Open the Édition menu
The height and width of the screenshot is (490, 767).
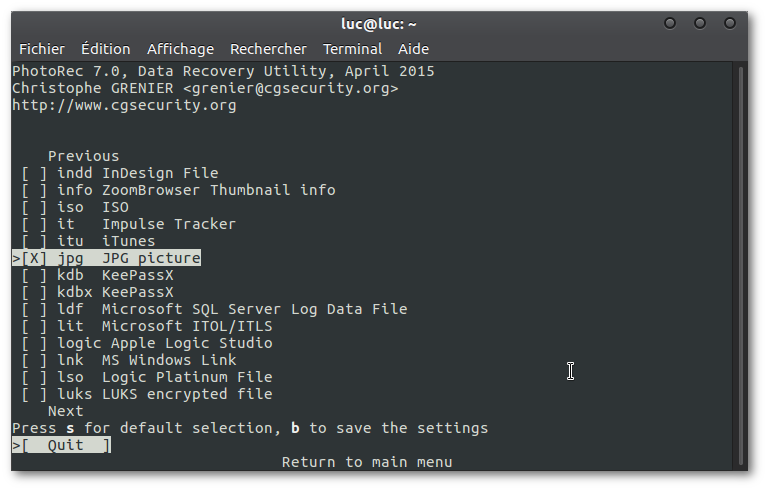coord(106,49)
